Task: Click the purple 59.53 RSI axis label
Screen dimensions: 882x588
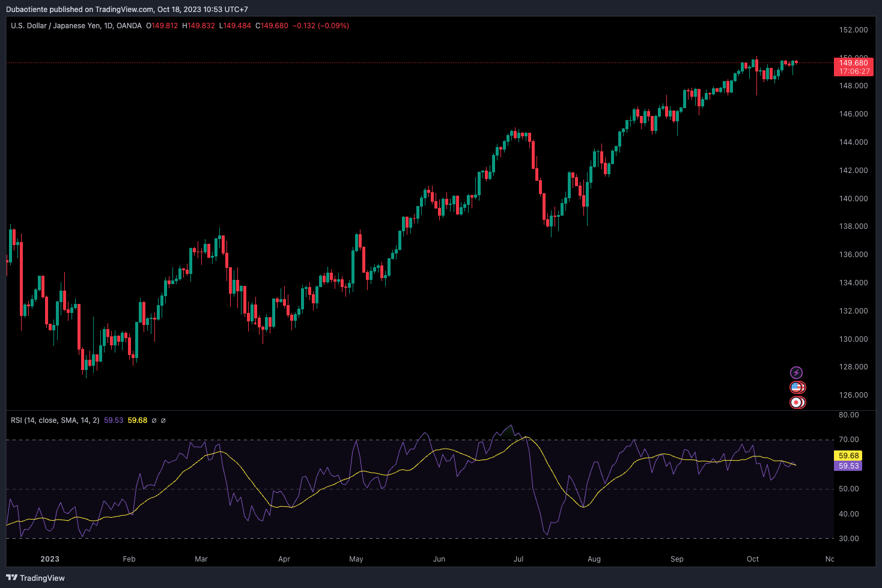Action: (x=848, y=466)
